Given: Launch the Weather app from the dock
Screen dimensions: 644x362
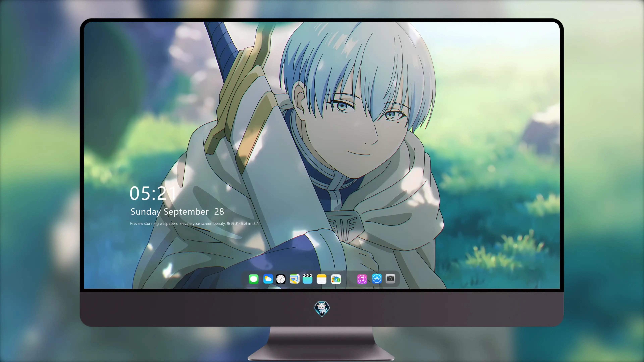Looking at the screenshot, I should [x=268, y=279].
